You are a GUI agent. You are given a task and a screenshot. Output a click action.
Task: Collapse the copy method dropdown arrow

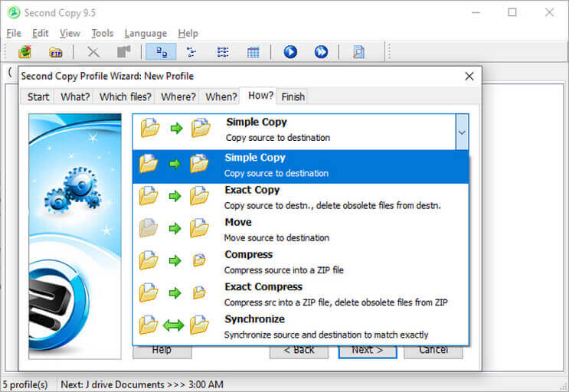point(462,132)
